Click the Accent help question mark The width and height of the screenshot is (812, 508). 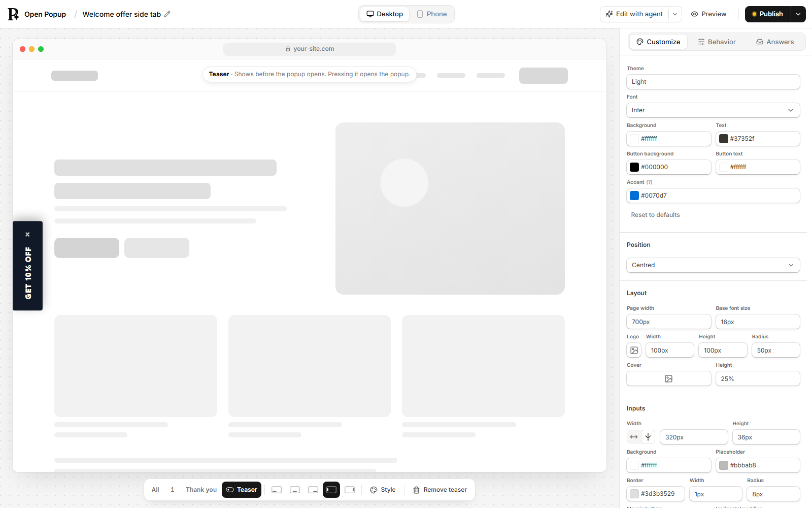click(x=649, y=182)
